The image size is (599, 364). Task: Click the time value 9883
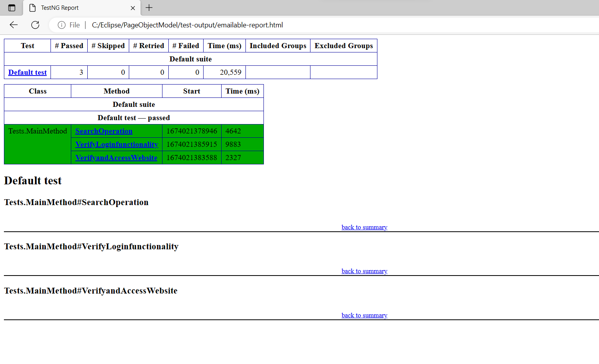[233, 144]
